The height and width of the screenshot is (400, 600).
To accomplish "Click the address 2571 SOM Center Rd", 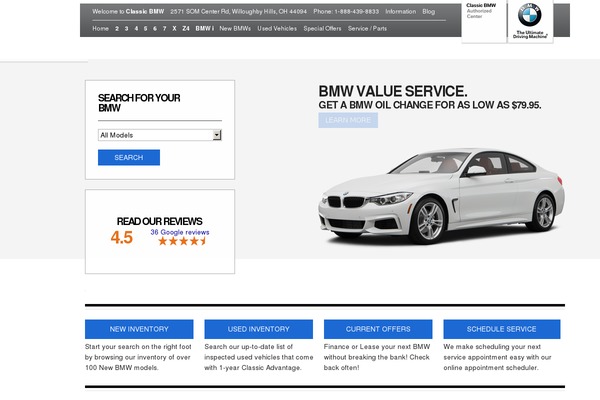I will [x=238, y=11].
